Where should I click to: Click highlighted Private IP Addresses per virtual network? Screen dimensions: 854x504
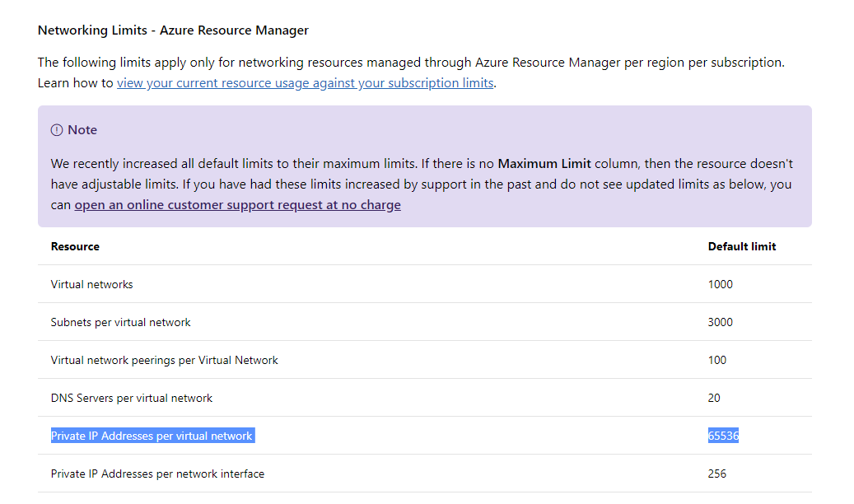point(152,436)
